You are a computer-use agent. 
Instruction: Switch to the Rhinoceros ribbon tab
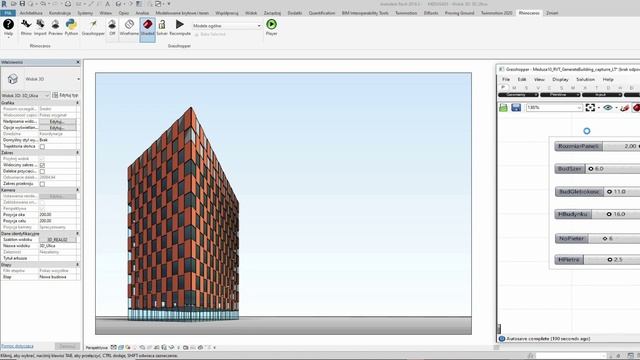point(529,13)
